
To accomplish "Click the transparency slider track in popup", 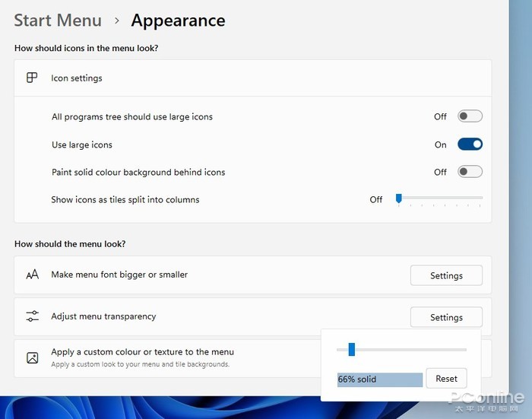I will [410, 350].
